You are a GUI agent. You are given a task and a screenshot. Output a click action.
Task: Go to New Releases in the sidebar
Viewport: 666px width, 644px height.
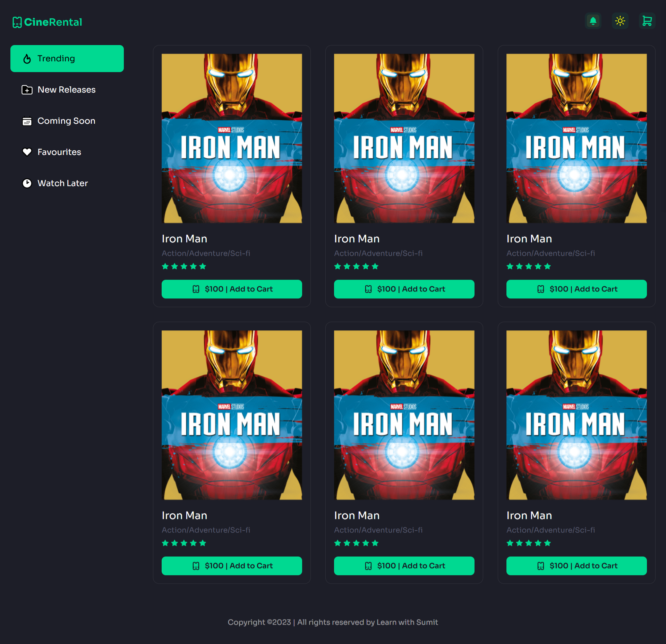pos(67,90)
